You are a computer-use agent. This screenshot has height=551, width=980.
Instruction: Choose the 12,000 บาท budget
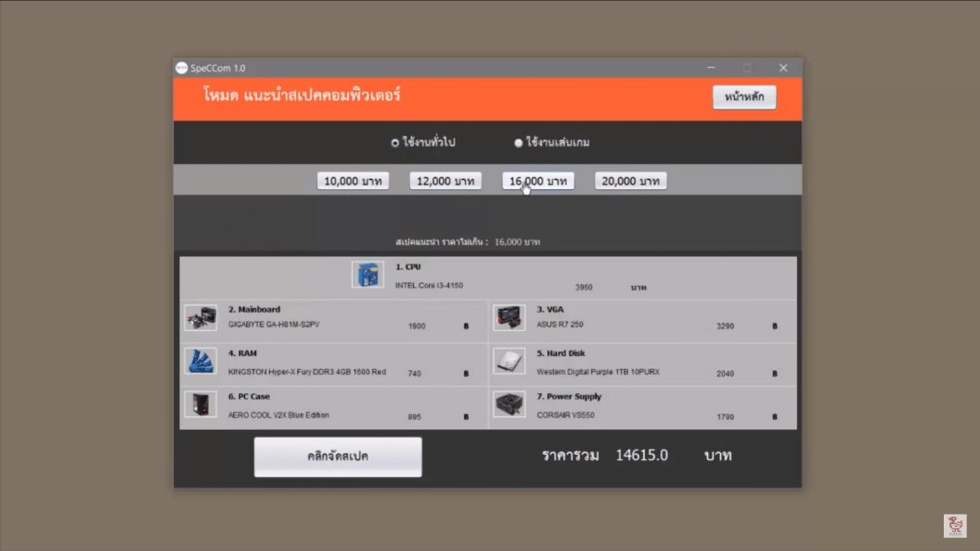point(445,181)
